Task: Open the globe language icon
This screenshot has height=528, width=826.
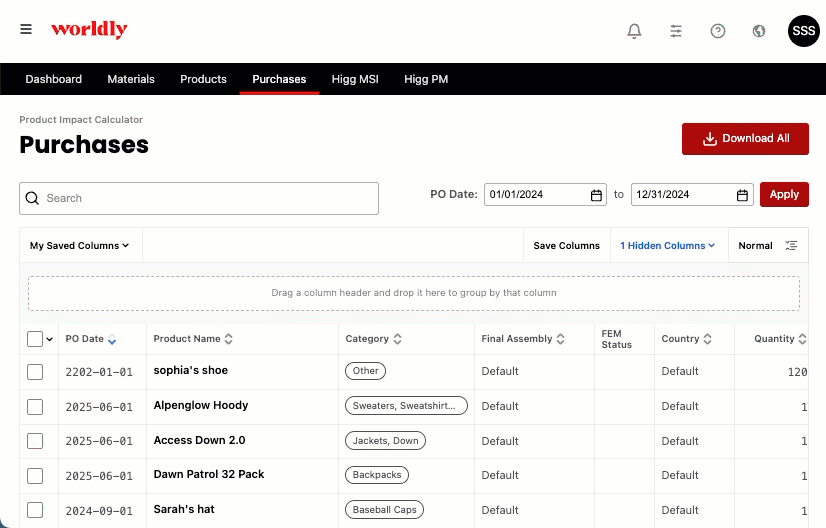Action: coord(759,31)
